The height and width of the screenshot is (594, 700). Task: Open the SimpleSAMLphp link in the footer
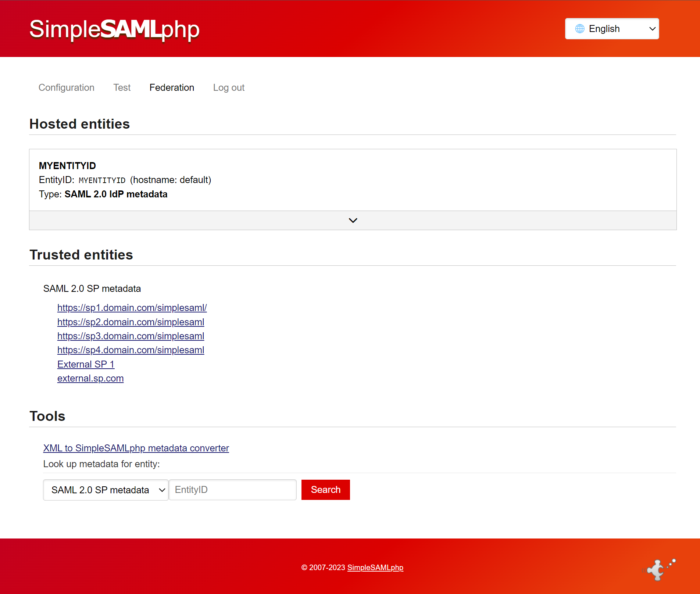(375, 568)
